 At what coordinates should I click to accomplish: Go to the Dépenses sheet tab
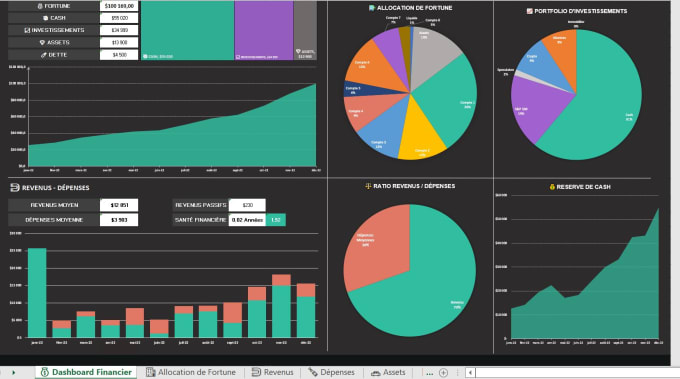(x=332, y=372)
